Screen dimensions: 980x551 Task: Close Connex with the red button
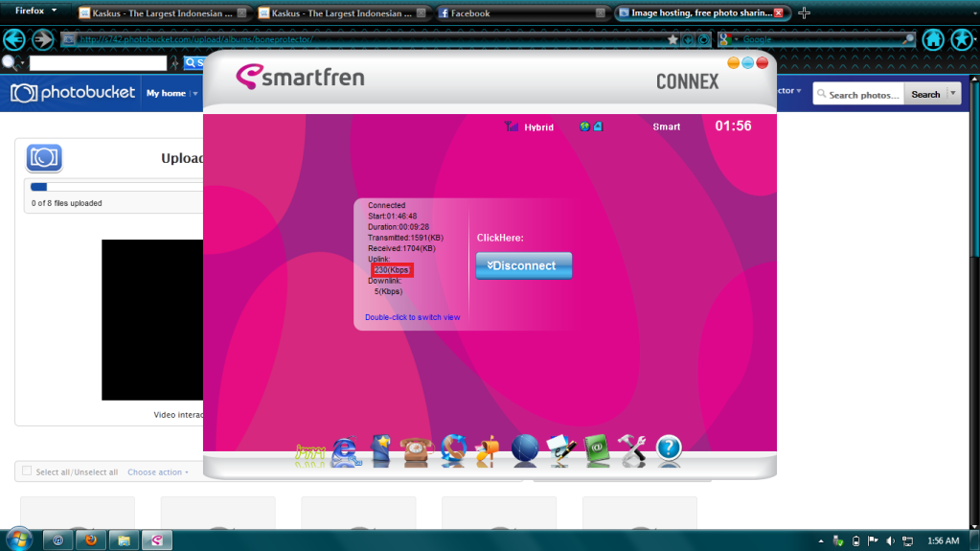pos(762,62)
